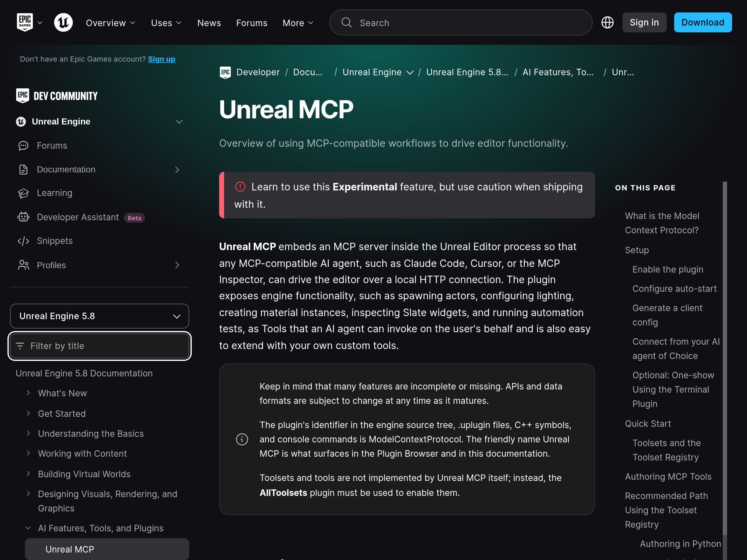Image resolution: width=747 pixels, height=560 pixels.
Task: Click the Profiles people icon
Action: (x=23, y=265)
